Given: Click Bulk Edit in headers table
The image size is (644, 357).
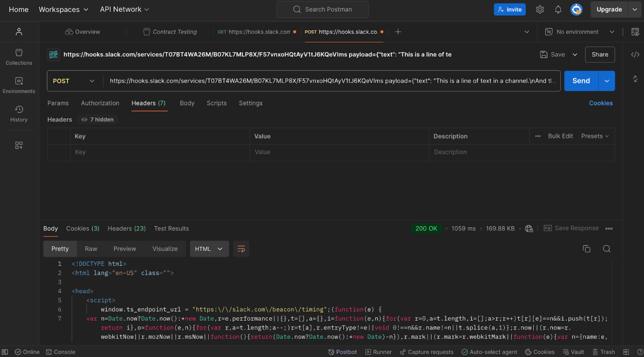Looking at the screenshot, I should (x=560, y=136).
